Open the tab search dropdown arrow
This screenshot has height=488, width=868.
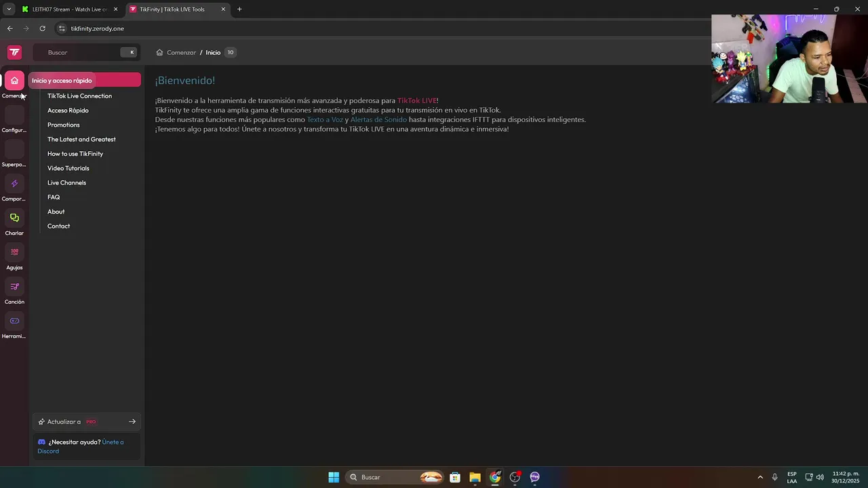click(x=9, y=9)
